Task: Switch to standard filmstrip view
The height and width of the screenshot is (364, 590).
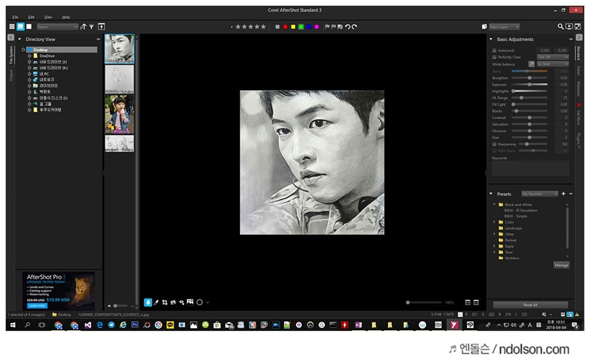Action: (x=21, y=26)
